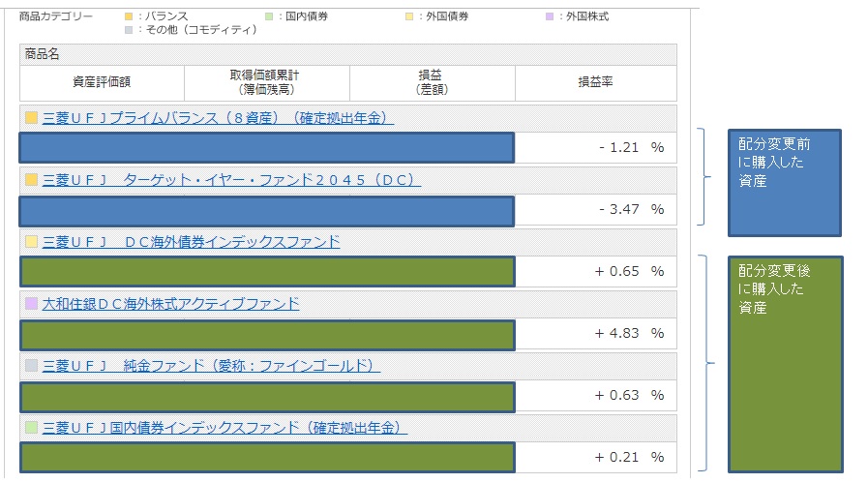Open 三菱UFJ国内債券インデックスファンド(確定拠出年金) link
Screen dimensions: 868x483
coord(224,428)
